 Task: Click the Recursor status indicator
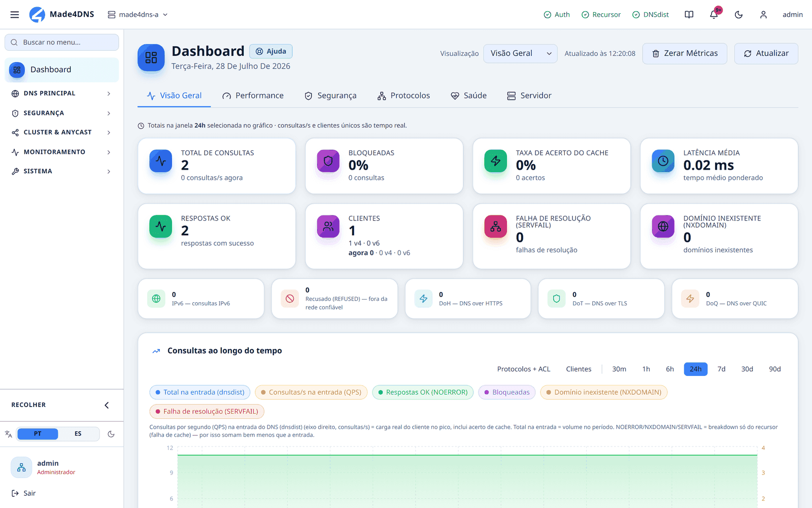tap(601, 15)
